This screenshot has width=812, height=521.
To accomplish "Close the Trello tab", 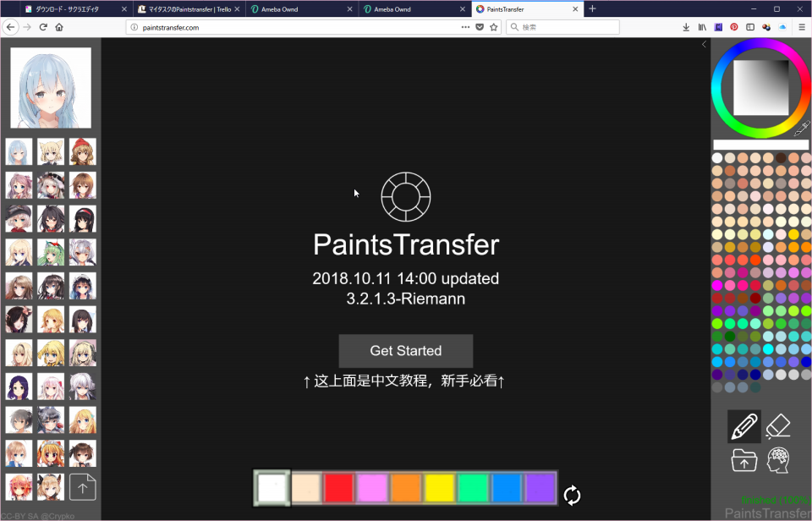I will (x=237, y=8).
